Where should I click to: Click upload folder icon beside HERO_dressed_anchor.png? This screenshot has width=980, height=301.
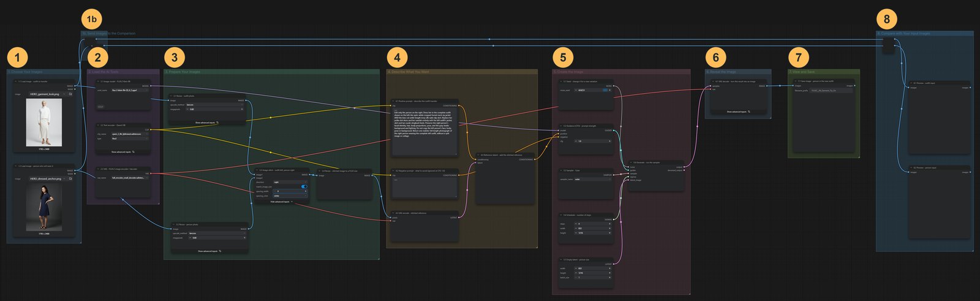click(x=70, y=179)
